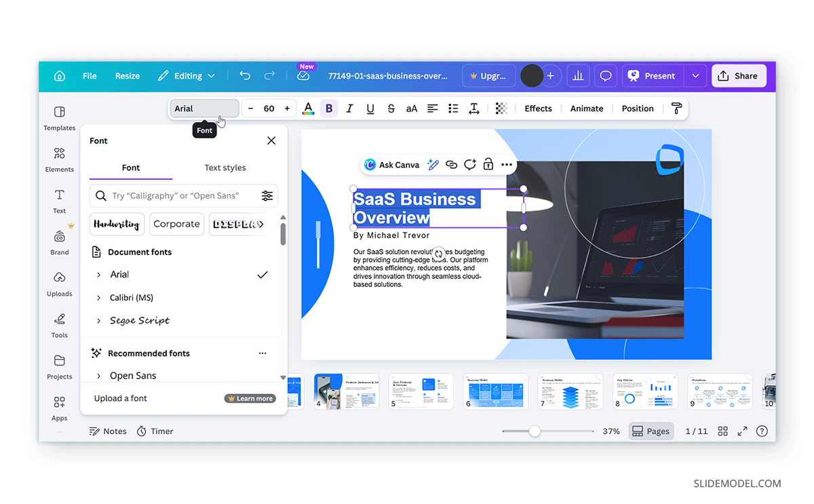Close the Font panel
This screenshot has height=504, width=814.
271,140
